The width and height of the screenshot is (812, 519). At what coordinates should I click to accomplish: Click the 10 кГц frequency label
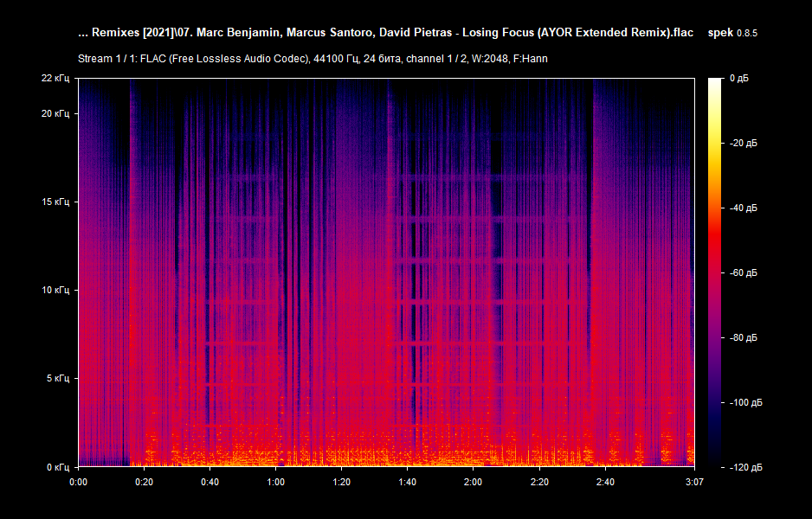coord(58,289)
